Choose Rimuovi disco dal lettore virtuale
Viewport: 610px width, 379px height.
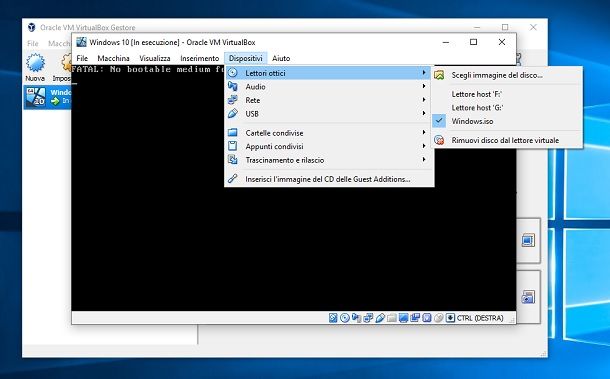click(x=507, y=140)
